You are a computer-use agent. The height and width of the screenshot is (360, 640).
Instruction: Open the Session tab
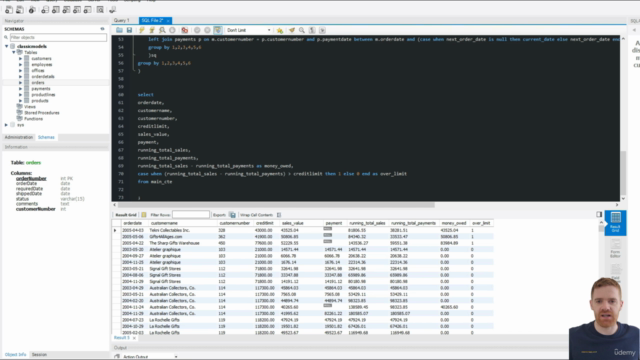(39, 355)
